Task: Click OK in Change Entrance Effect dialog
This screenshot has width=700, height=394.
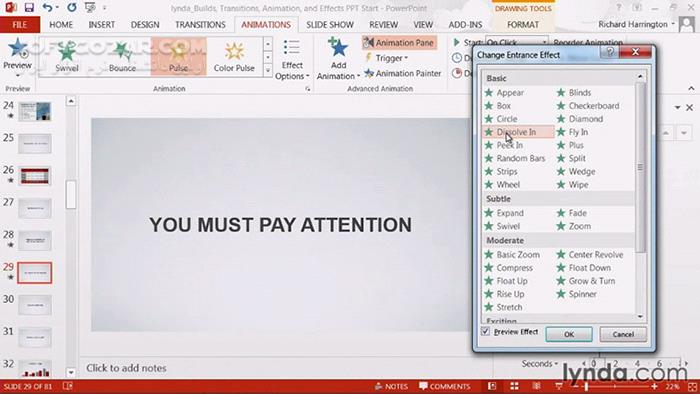Action: tap(569, 334)
